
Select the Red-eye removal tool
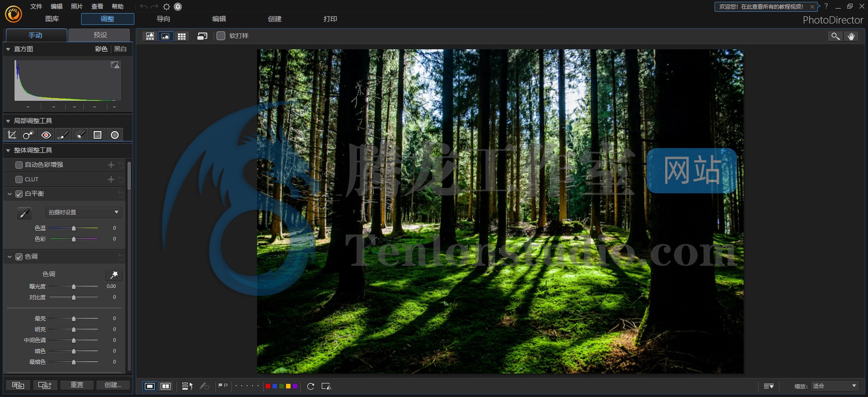(x=46, y=135)
